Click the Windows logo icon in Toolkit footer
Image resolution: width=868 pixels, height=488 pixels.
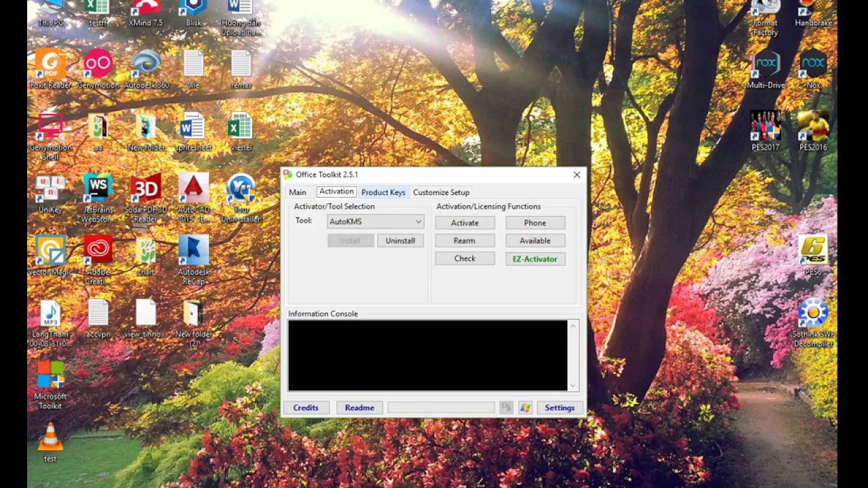(x=525, y=407)
